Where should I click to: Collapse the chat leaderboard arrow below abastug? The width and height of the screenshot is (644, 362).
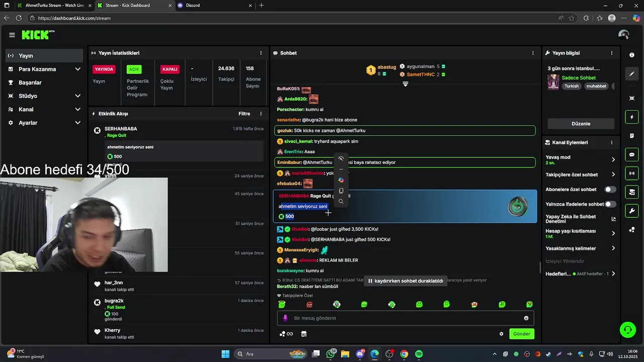click(x=405, y=84)
